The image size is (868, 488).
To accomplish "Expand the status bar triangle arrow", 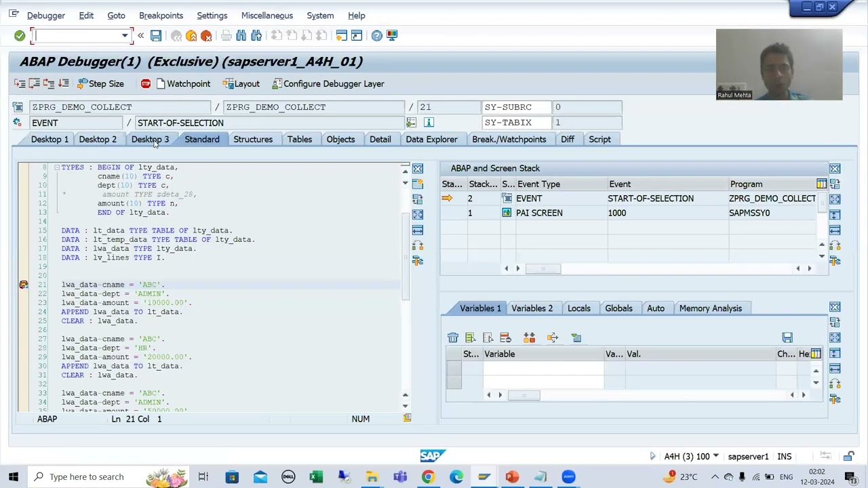I will [x=652, y=457].
